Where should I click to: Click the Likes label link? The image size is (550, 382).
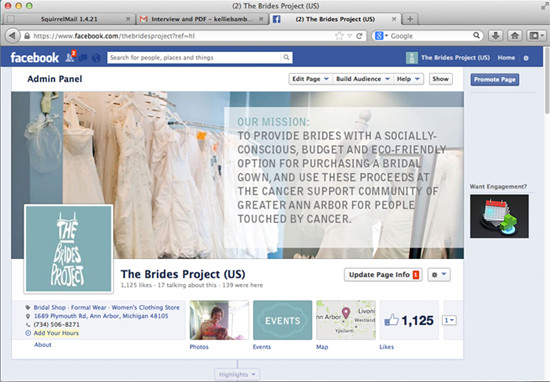[387, 347]
